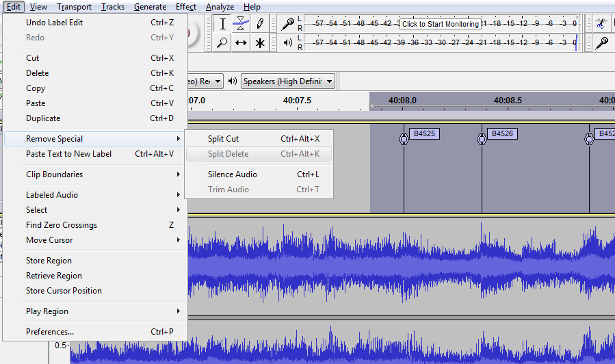This screenshot has width=615, height=364.
Task: Click the scissors trim icon at top right
Action: (x=601, y=24)
